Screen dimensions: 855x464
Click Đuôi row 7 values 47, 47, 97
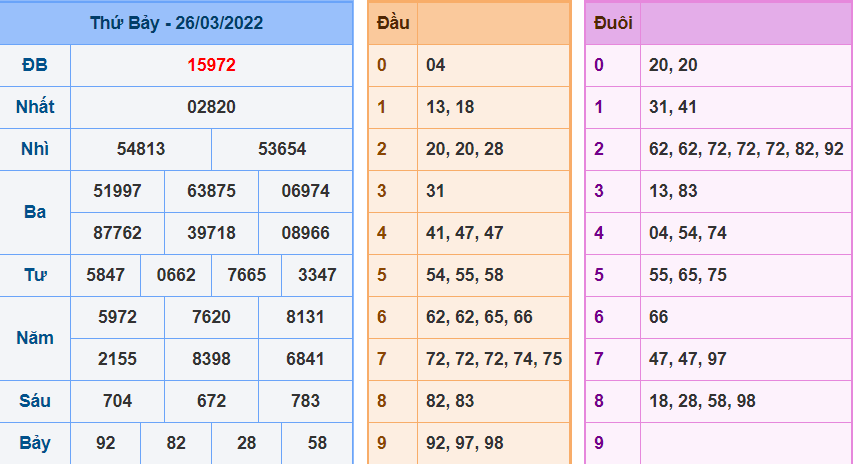tap(688, 359)
